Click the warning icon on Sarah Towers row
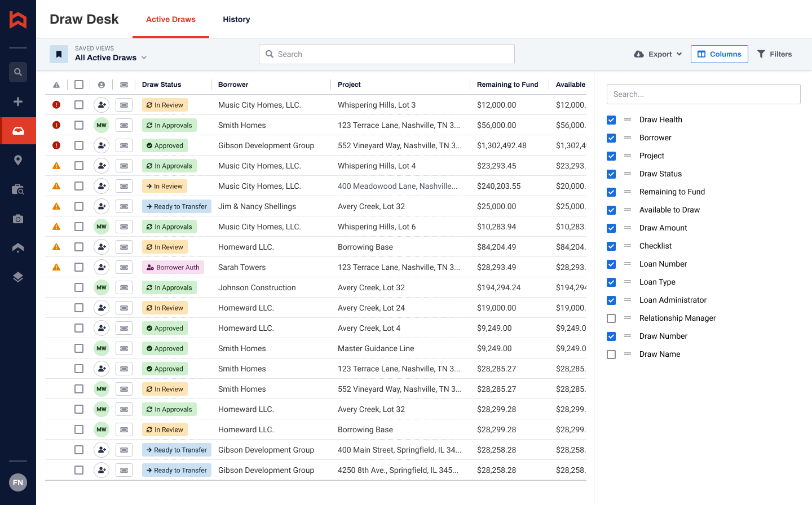The height and width of the screenshot is (505, 812). click(x=56, y=267)
